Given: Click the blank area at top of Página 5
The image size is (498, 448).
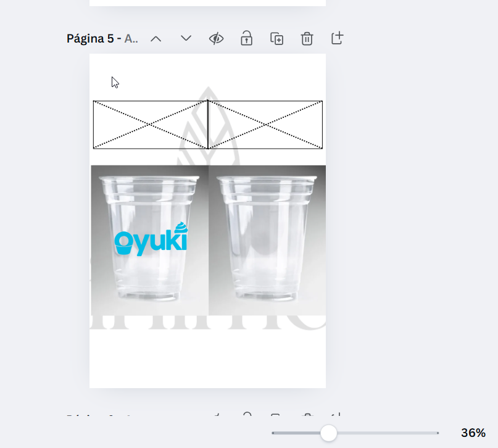Looking at the screenshot, I should click(x=207, y=74).
